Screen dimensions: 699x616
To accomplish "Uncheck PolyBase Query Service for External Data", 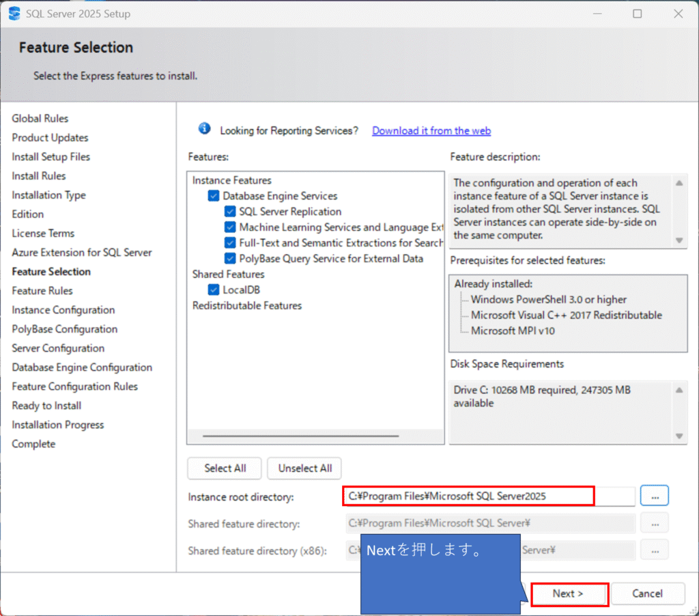I will point(229,258).
